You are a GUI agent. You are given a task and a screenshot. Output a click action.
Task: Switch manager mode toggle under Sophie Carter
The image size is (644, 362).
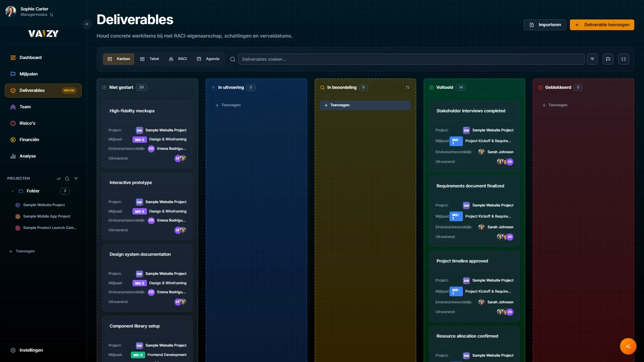click(51, 15)
